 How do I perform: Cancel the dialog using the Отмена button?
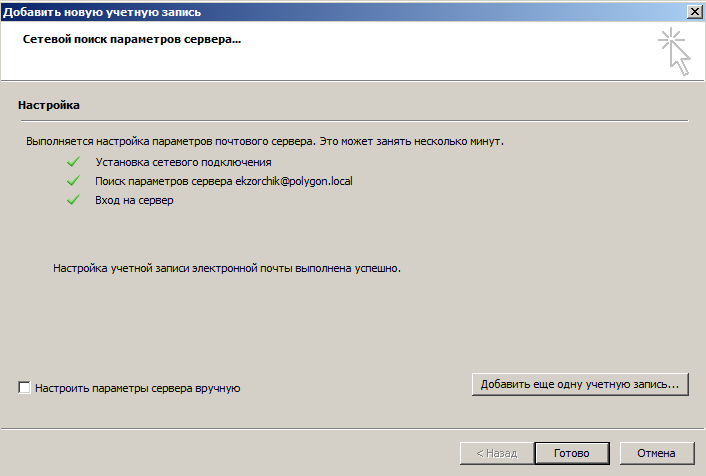tap(656, 453)
